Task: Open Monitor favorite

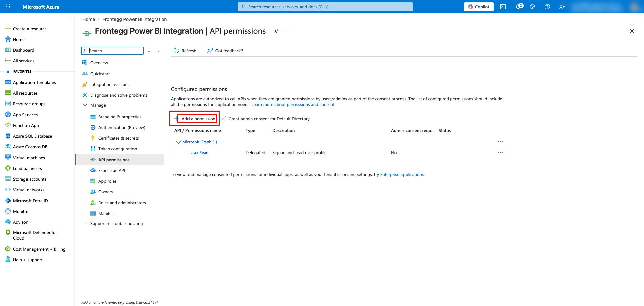Action: [21, 211]
